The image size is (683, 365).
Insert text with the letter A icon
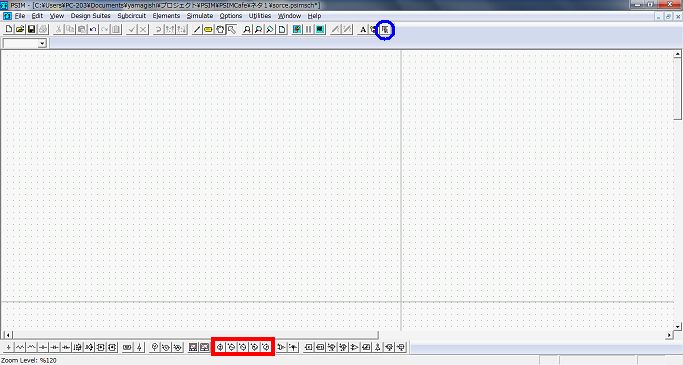[x=363, y=30]
